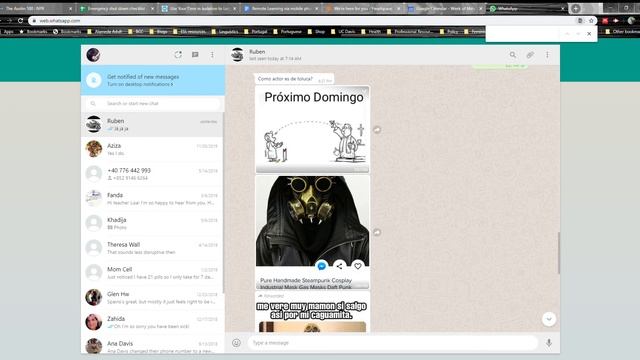Close the Emergency shut down checklist tab
640x360 pixels.
(x=153, y=8)
